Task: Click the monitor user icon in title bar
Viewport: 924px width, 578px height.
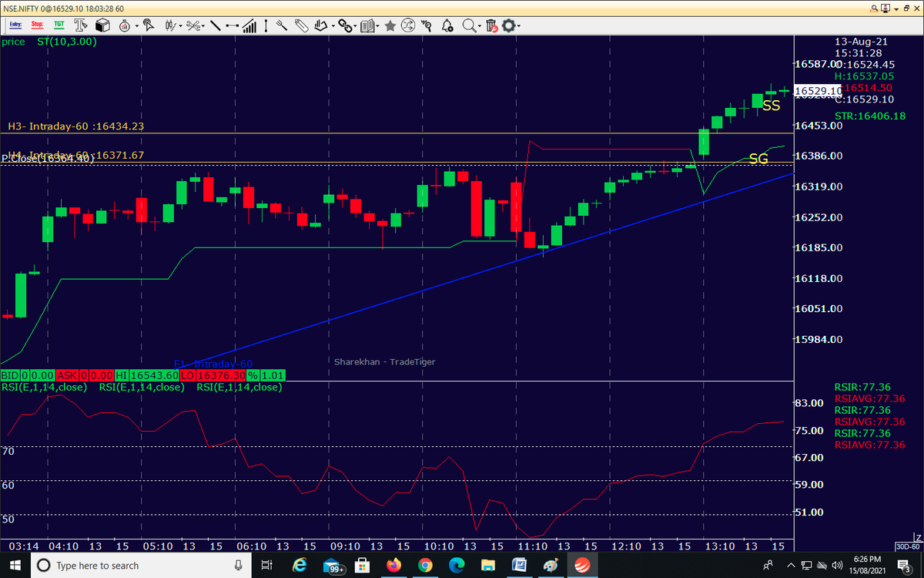Action: [885, 7]
